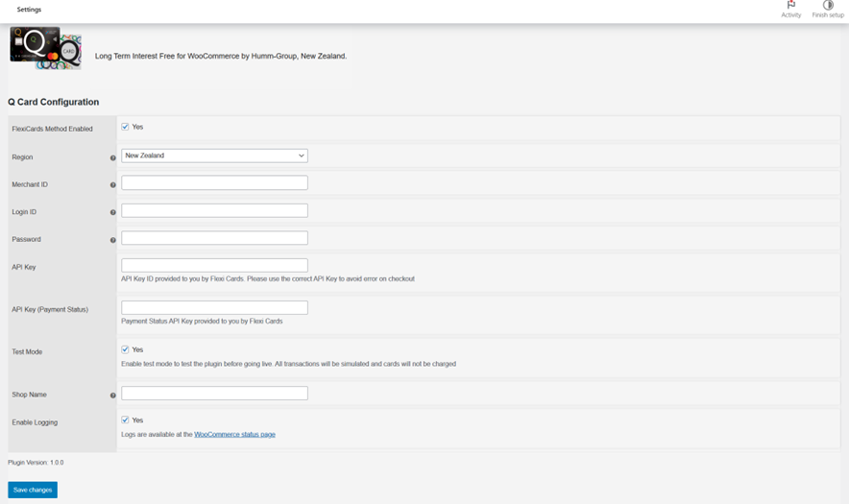Focus the Shop Name input field
The height and width of the screenshot is (504, 849).
tap(214, 393)
